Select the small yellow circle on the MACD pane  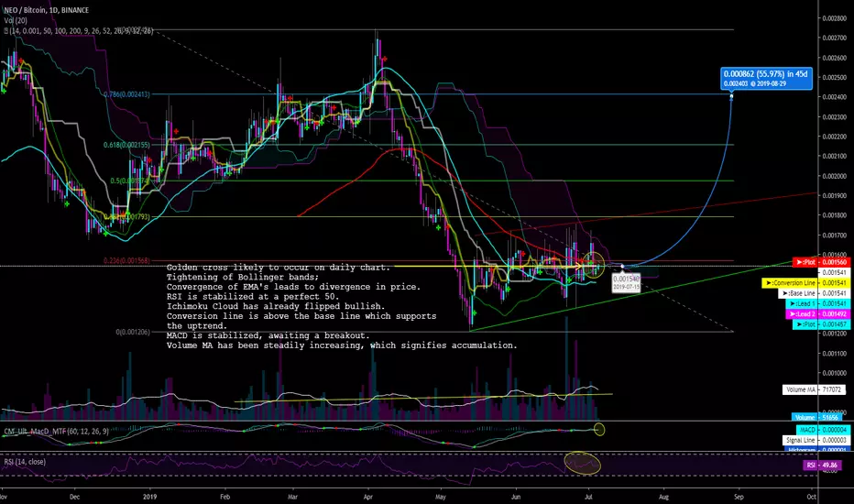[599, 430]
